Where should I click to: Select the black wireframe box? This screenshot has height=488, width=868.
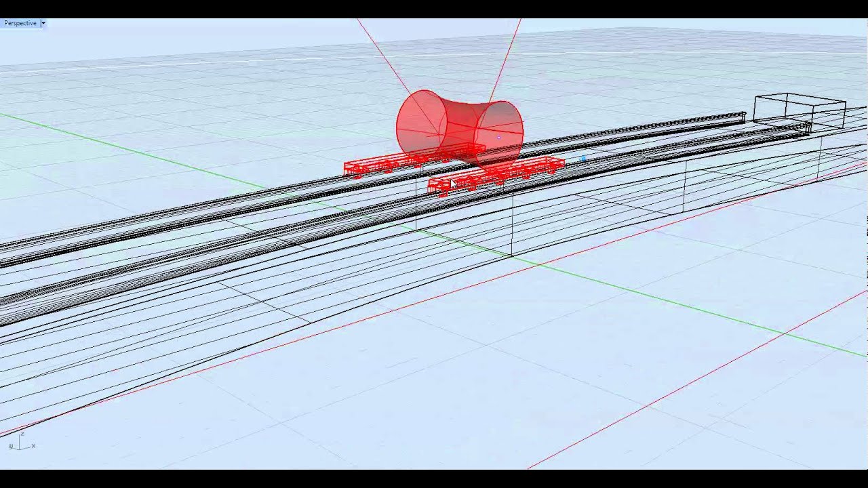800,110
